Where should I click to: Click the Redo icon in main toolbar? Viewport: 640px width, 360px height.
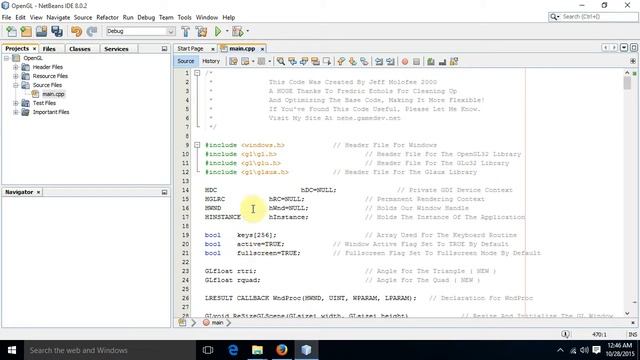(92, 31)
